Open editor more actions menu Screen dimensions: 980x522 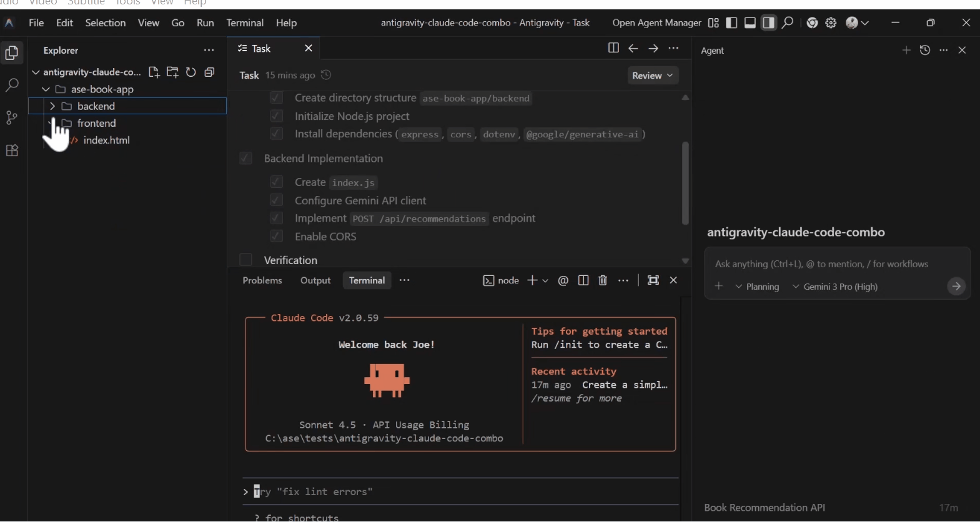click(x=673, y=48)
